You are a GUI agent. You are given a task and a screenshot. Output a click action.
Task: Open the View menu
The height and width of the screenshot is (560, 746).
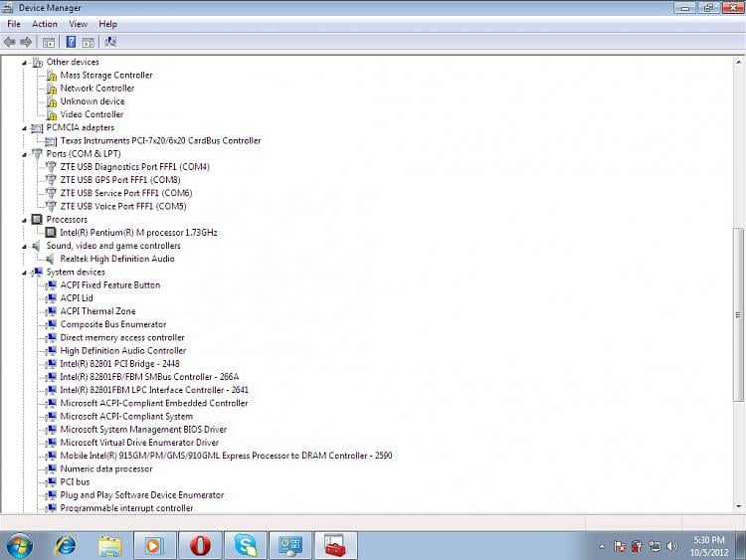pyautogui.click(x=78, y=24)
